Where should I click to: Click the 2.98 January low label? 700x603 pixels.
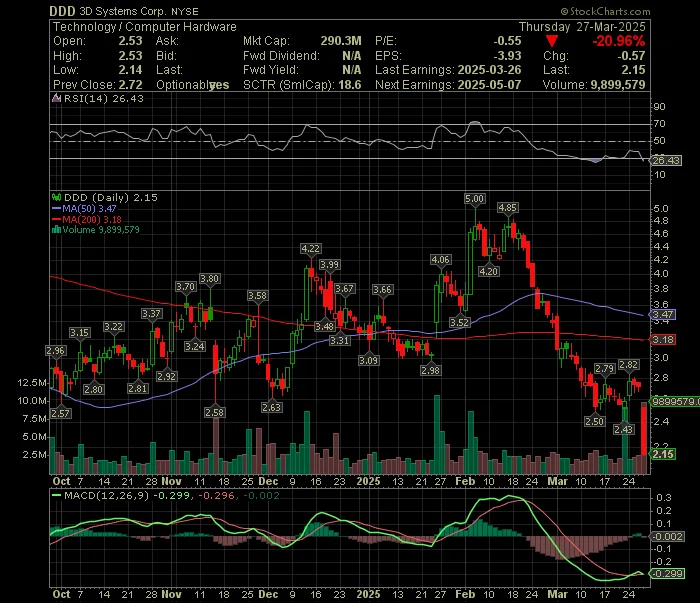click(430, 370)
